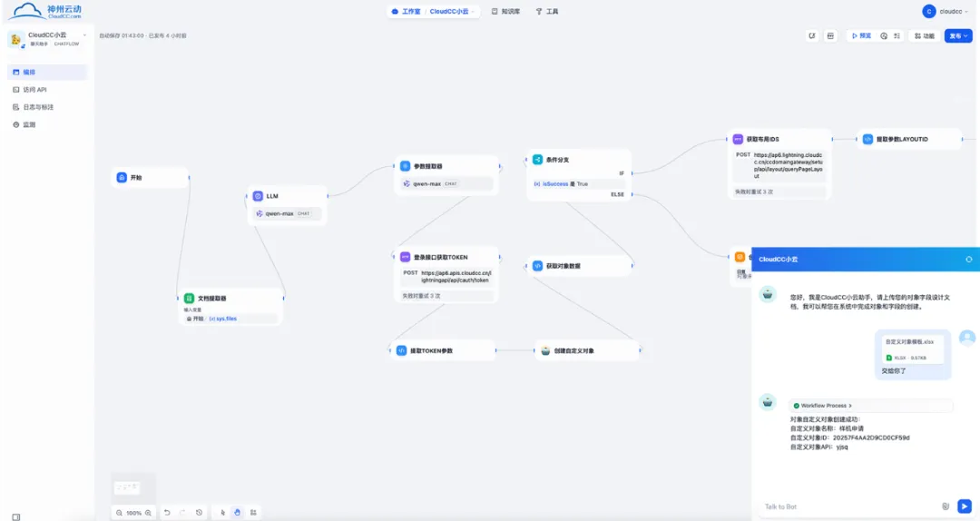Image resolution: width=980 pixels, height=521 pixels.
Task: Select the 参数提取器 parameter extractor node
Action: click(x=446, y=174)
